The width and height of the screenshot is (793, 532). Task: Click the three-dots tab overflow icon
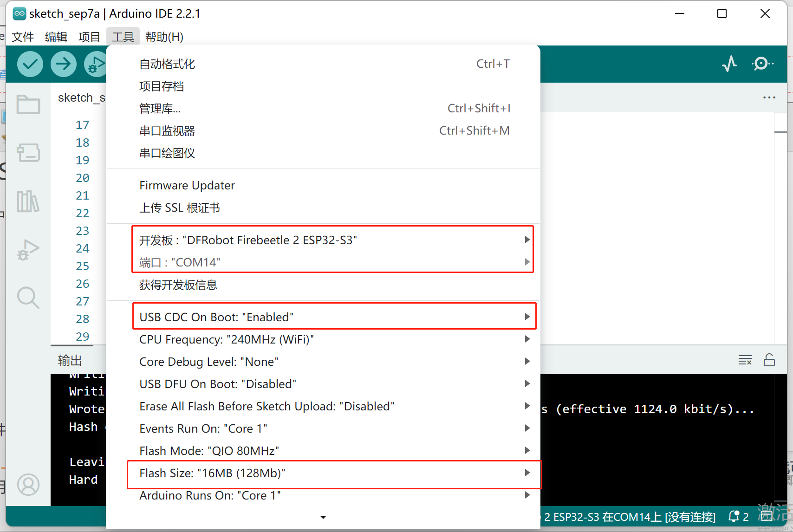769,97
